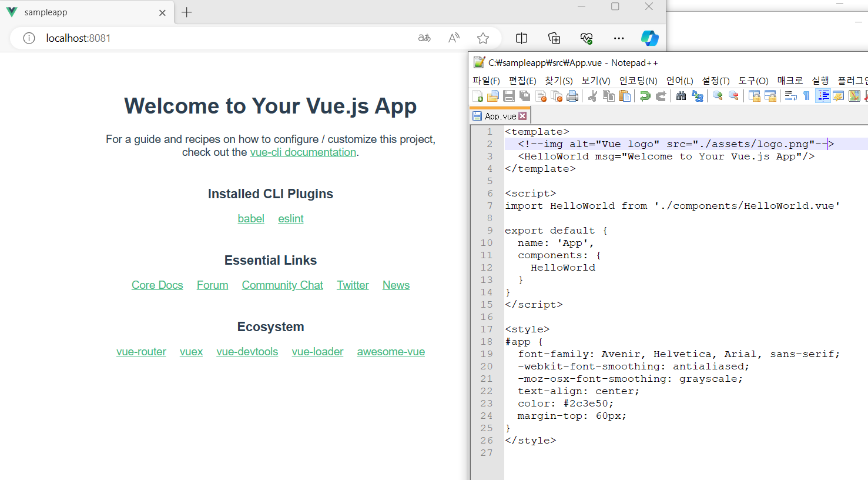Toggle the Show All Characters pilcrow icon
The image size is (868, 480).
[x=806, y=96]
